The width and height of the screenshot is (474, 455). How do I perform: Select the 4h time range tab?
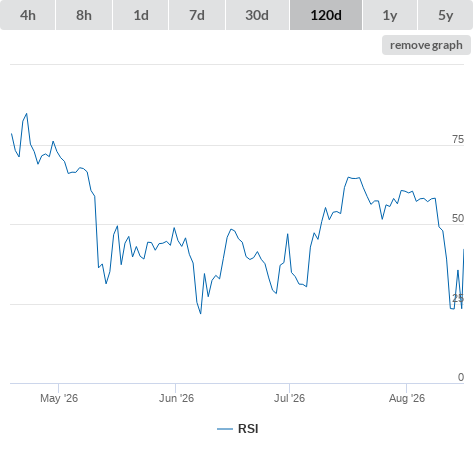click(28, 15)
